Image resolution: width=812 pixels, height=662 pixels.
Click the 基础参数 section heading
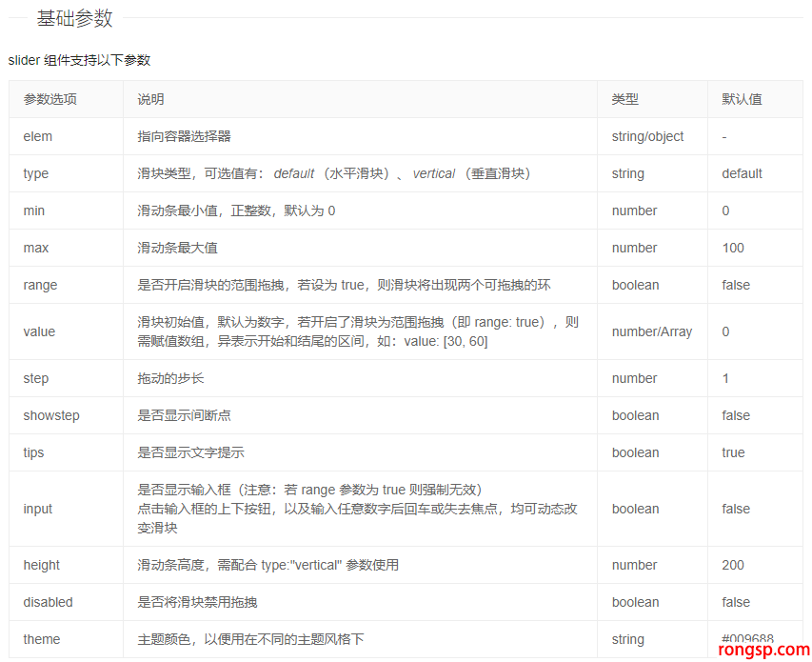point(74,18)
